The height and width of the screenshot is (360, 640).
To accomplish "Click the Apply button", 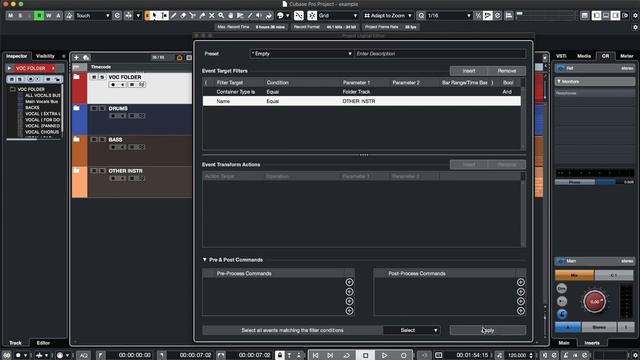I will click(x=488, y=330).
